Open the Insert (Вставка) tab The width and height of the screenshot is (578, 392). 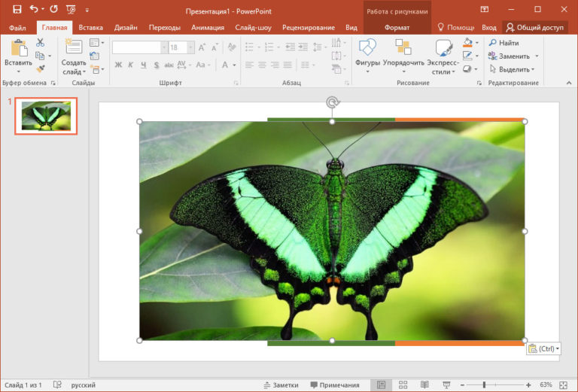point(90,27)
